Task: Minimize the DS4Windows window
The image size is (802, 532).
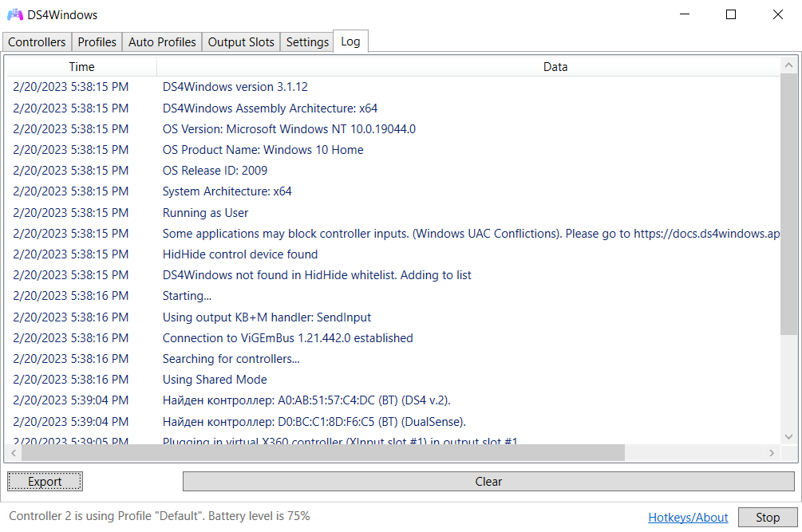Action: (x=685, y=15)
